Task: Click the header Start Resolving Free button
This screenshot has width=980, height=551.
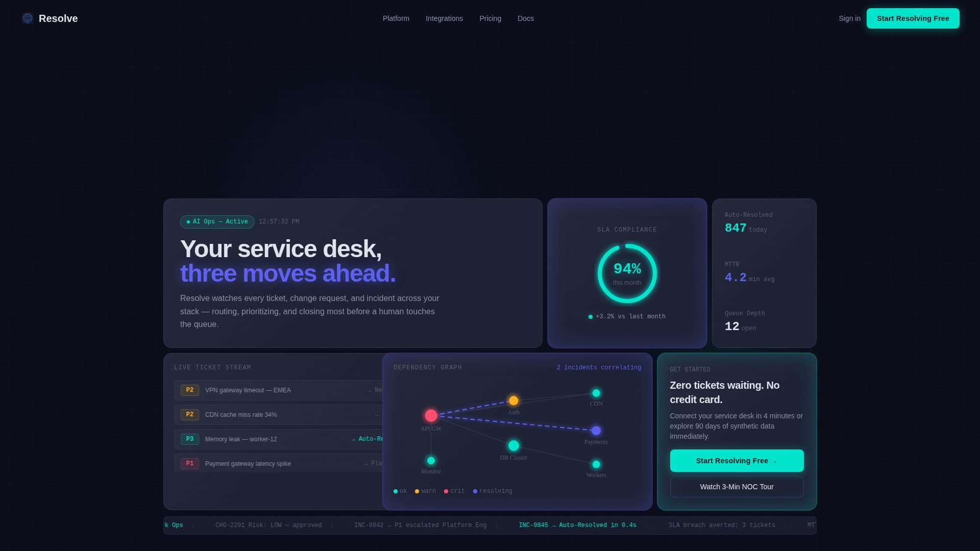Action: (913, 18)
